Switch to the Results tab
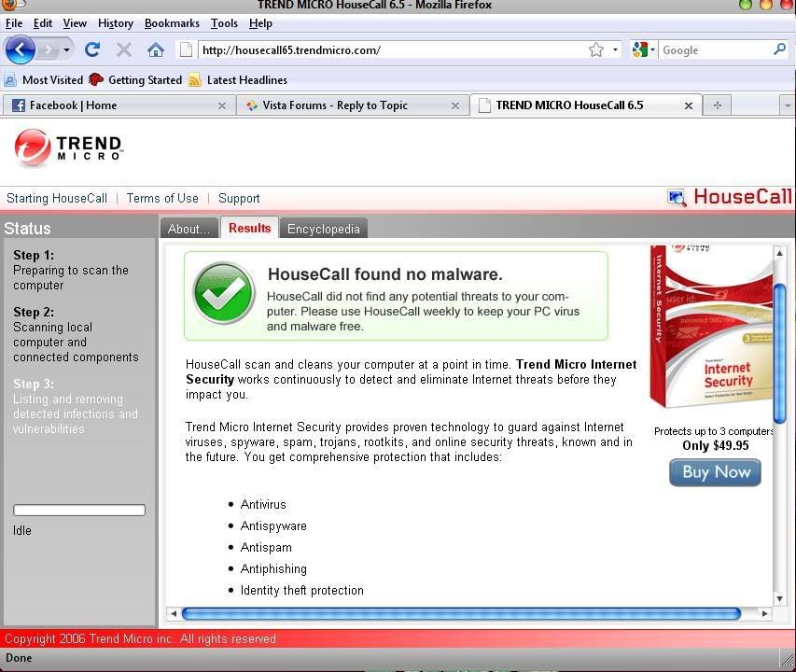The width and height of the screenshot is (796, 672). (x=249, y=228)
